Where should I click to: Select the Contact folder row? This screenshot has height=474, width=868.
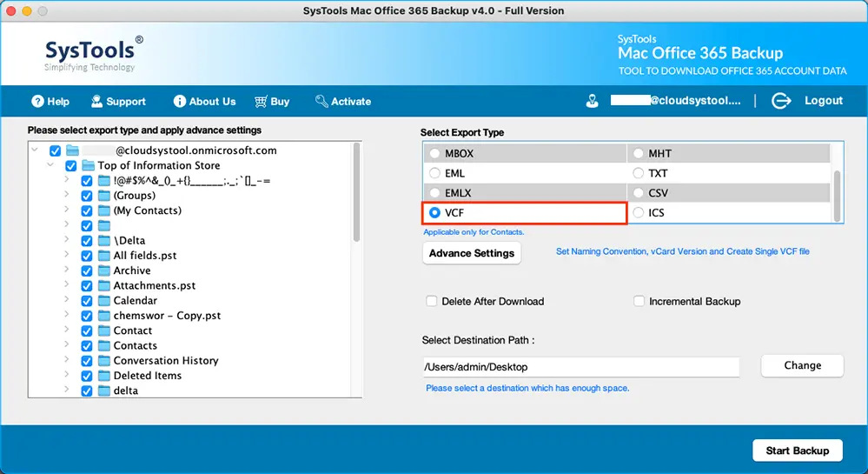pos(133,331)
